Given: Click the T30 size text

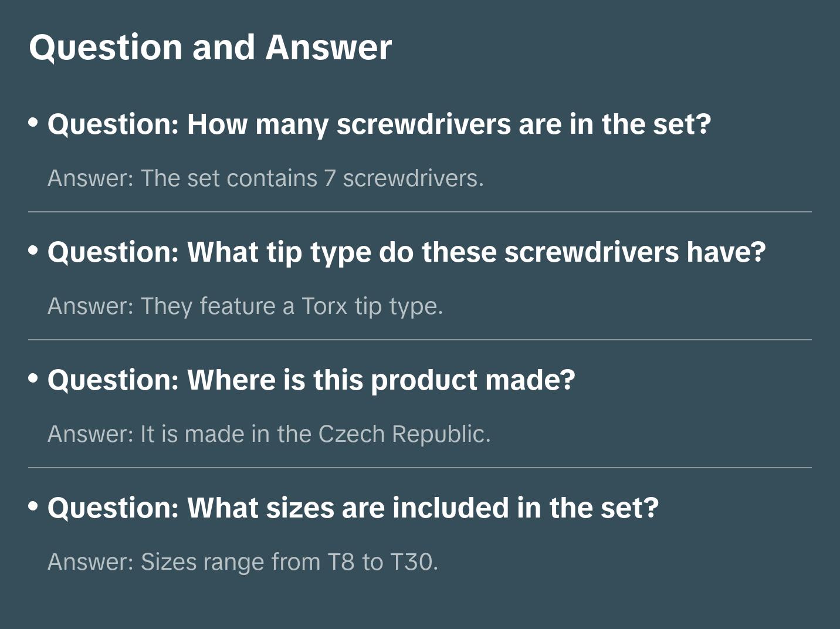Looking at the screenshot, I should coord(413,562).
